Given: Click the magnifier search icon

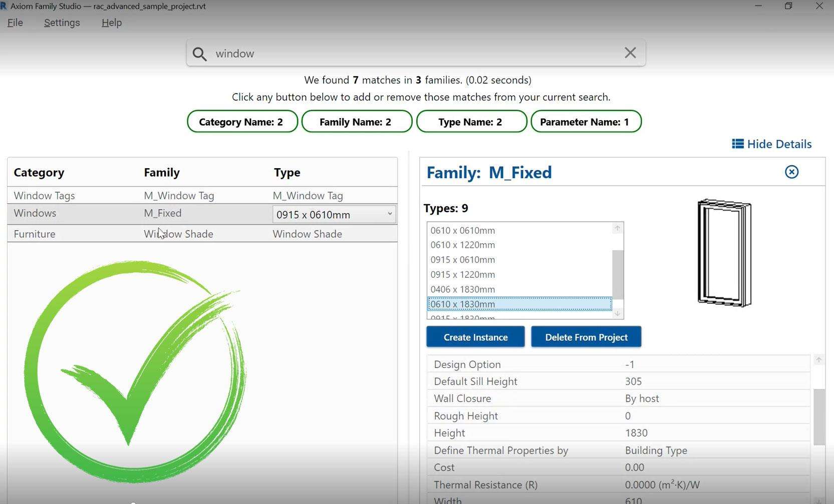Looking at the screenshot, I should (x=199, y=54).
